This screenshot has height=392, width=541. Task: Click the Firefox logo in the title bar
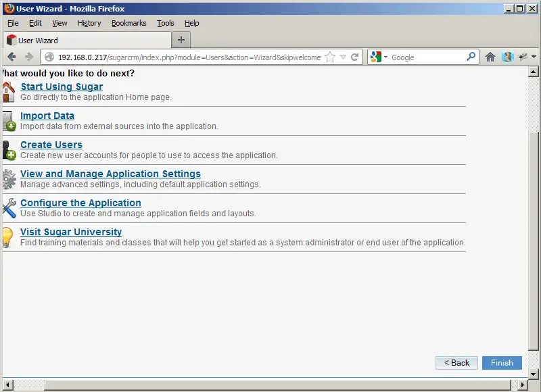point(9,8)
